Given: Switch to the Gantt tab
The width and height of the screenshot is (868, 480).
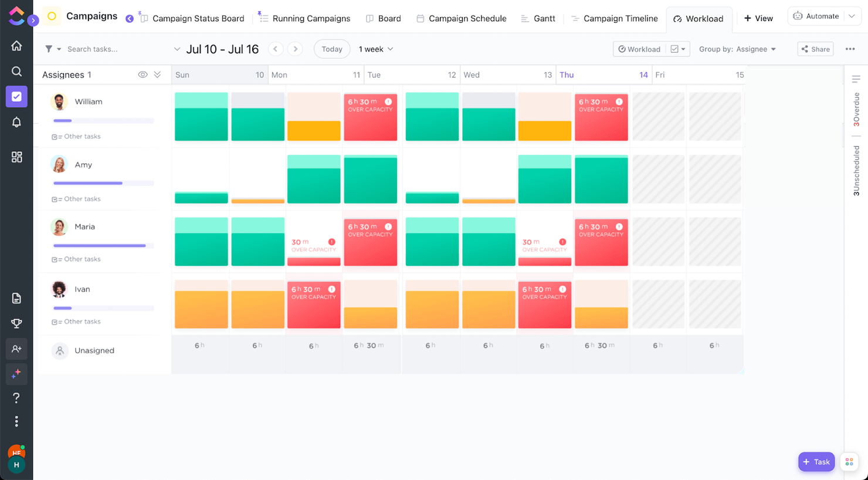Looking at the screenshot, I should click(x=538, y=19).
